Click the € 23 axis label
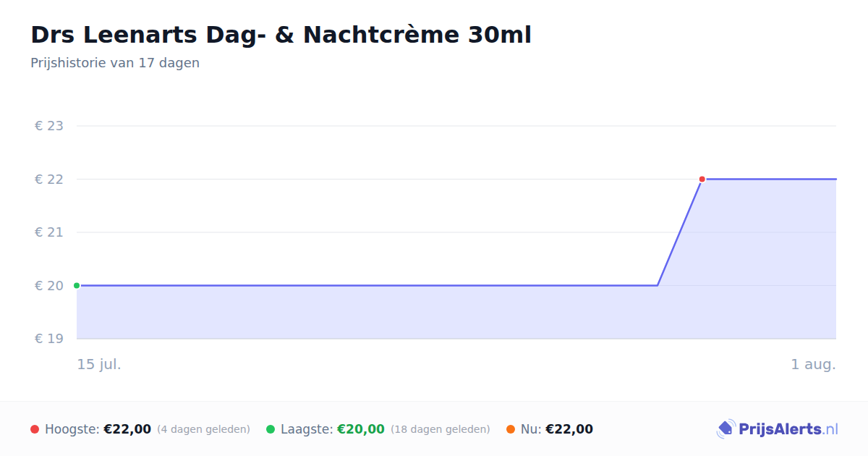The height and width of the screenshot is (456, 868). (49, 126)
